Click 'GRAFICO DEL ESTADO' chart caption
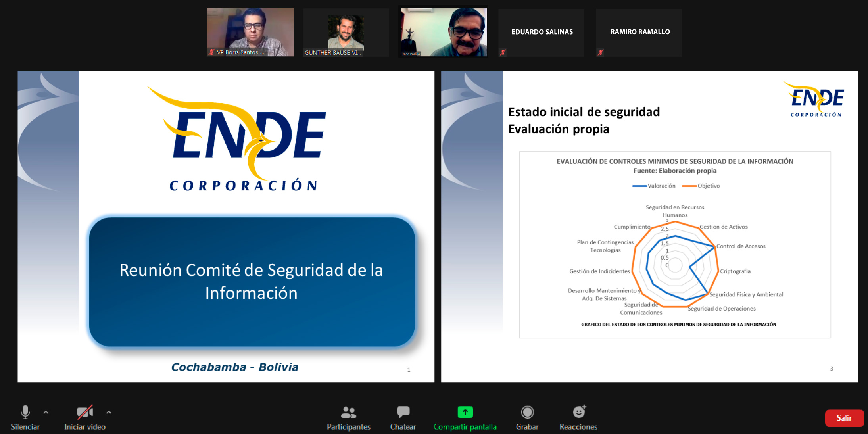The height and width of the screenshot is (434, 868). click(678, 325)
